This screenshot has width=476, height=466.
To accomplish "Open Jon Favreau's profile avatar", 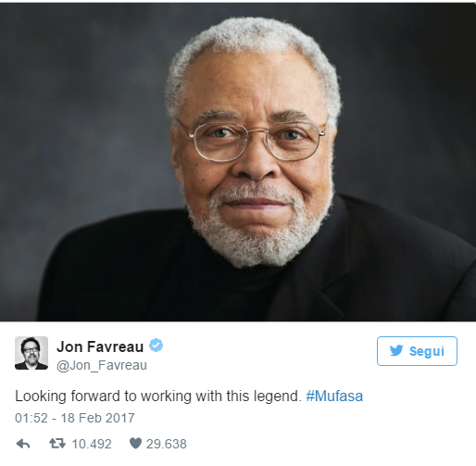I will [31, 353].
